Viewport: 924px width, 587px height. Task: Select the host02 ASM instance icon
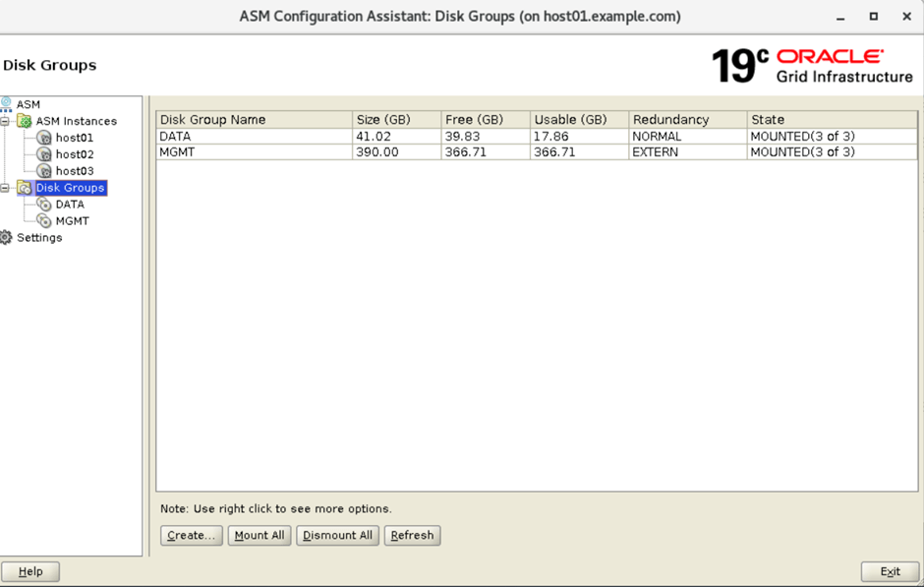(x=45, y=154)
